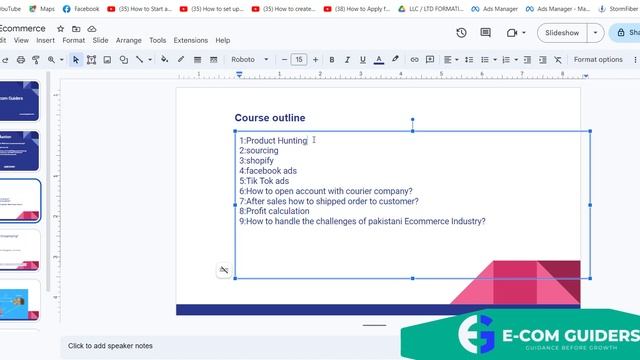640x360 pixels.
Task: Open the Text color picker
Action: pos(379,60)
